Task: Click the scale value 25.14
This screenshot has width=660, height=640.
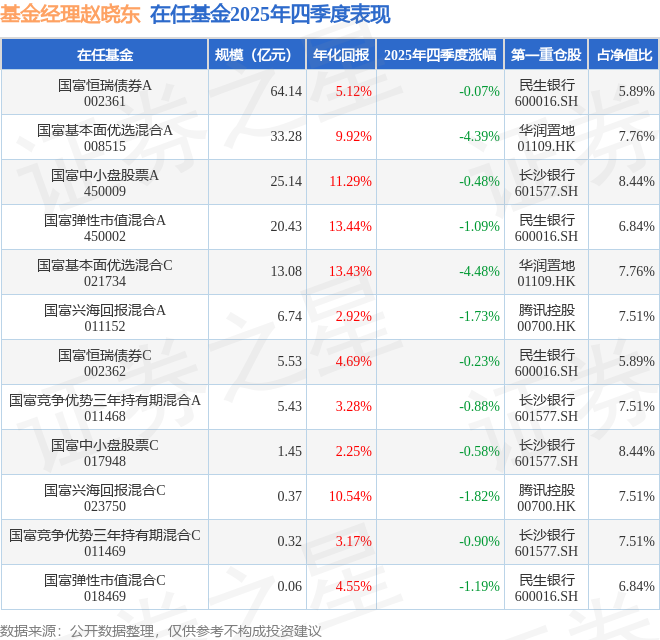Action: (x=286, y=181)
